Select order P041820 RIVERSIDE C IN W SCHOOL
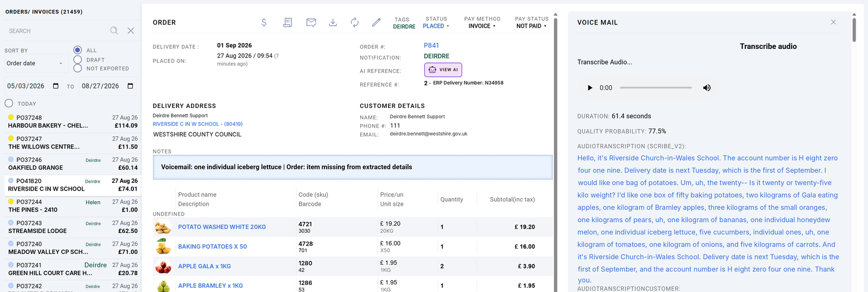868x292 pixels. pos(71,185)
